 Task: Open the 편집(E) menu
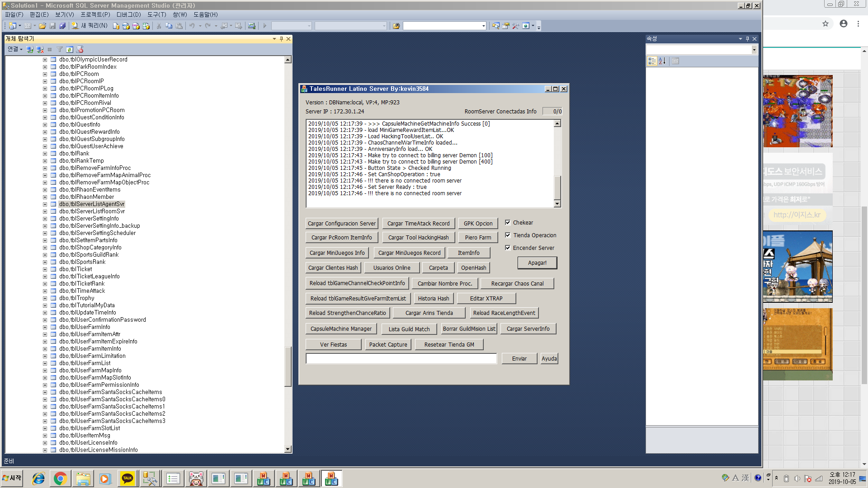39,14
